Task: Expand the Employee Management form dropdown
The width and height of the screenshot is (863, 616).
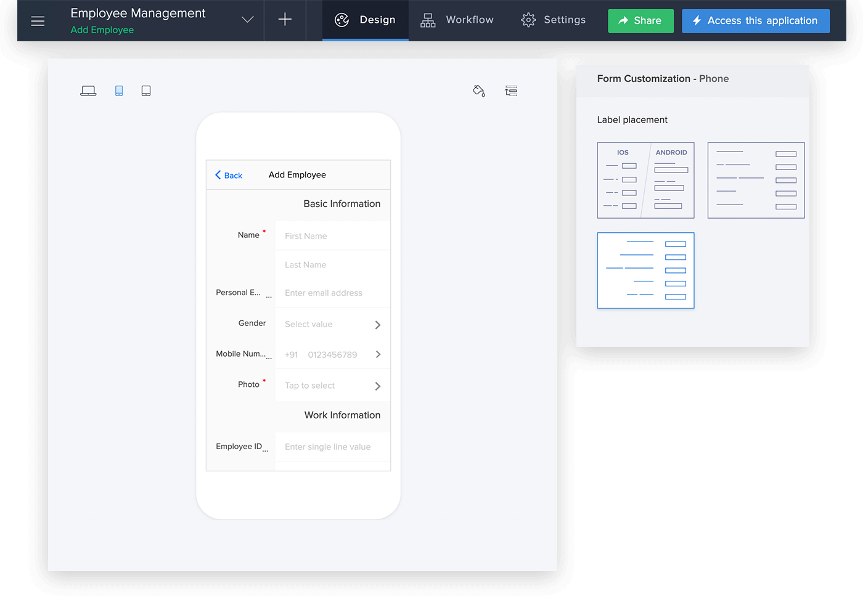Action: point(248,20)
